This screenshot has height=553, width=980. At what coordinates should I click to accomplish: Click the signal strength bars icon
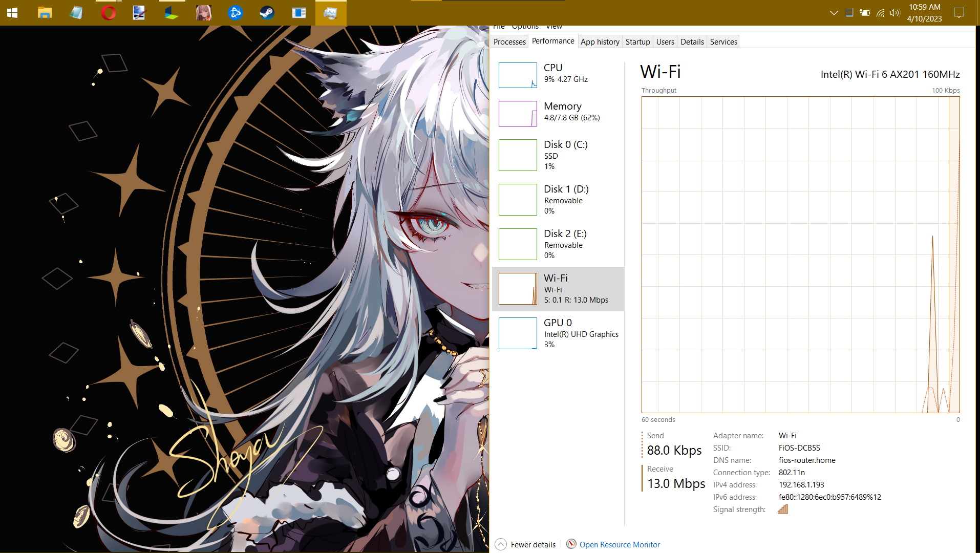tap(783, 509)
